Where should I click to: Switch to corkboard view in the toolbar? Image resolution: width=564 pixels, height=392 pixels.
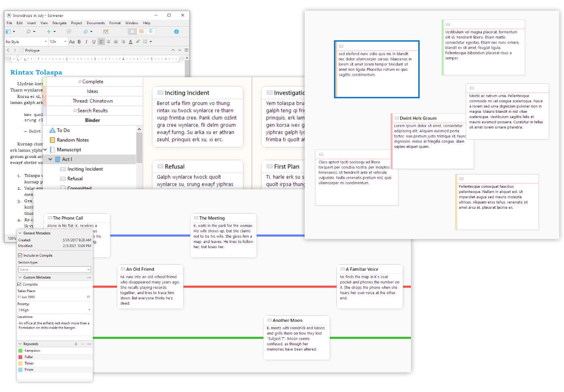(141, 32)
